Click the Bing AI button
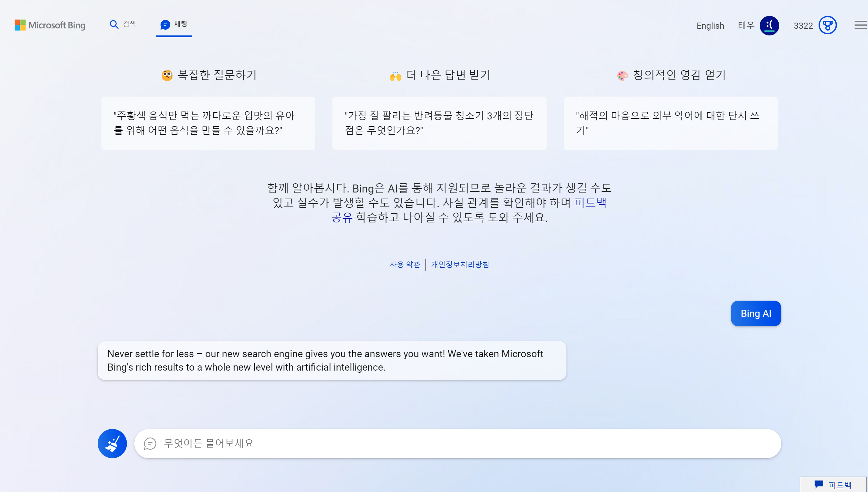The width and height of the screenshot is (868, 492). 756,313
